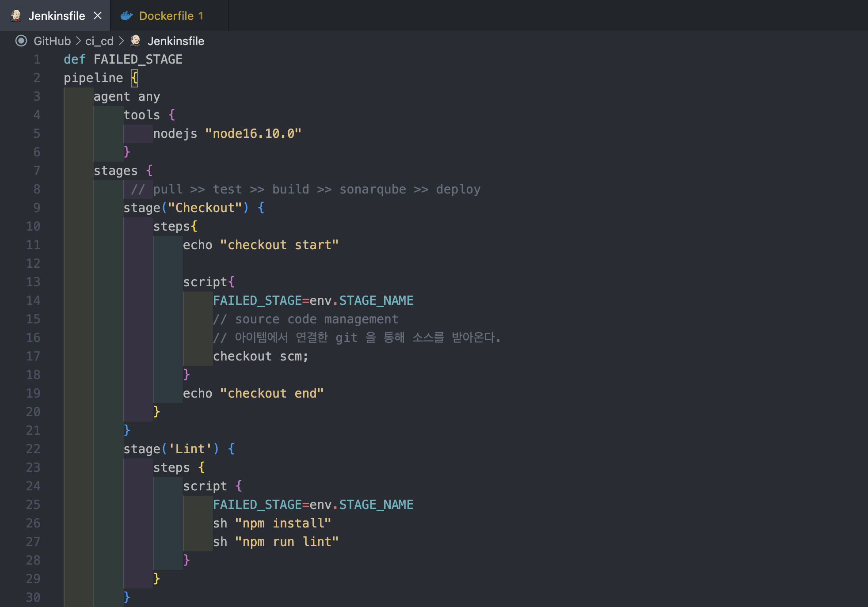868x607 pixels.
Task: Click the circle icon before GitHub breadcrumb
Action: click(x=21, y=41)
